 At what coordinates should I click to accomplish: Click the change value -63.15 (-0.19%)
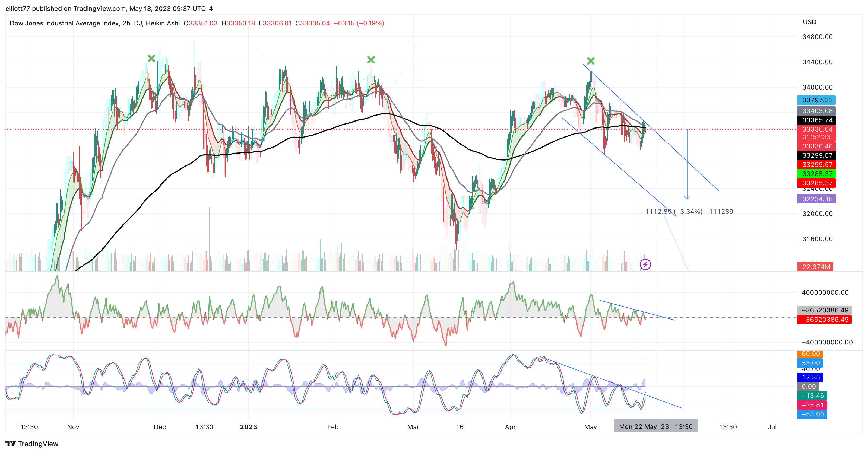[359, 23]
